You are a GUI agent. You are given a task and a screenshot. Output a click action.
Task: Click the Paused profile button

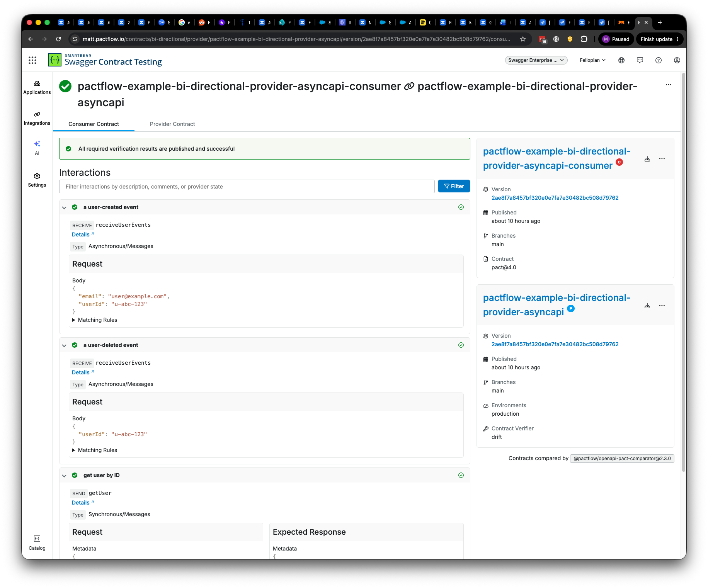pos(616,39)
